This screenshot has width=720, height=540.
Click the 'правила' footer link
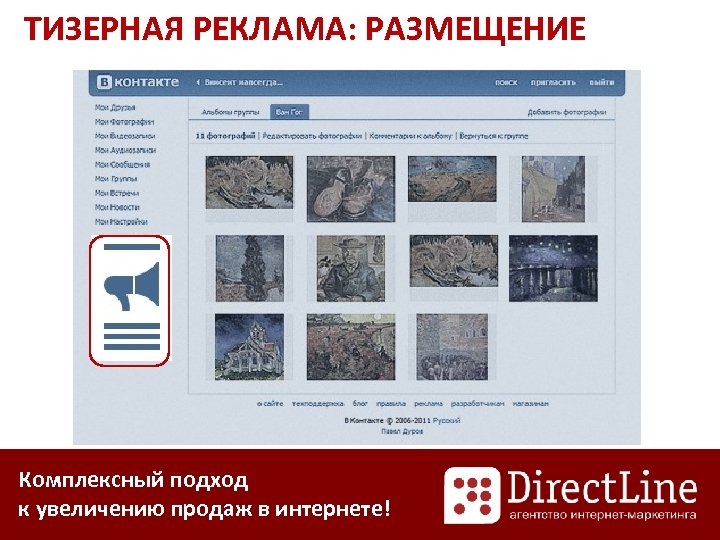(x=391, y=404)
